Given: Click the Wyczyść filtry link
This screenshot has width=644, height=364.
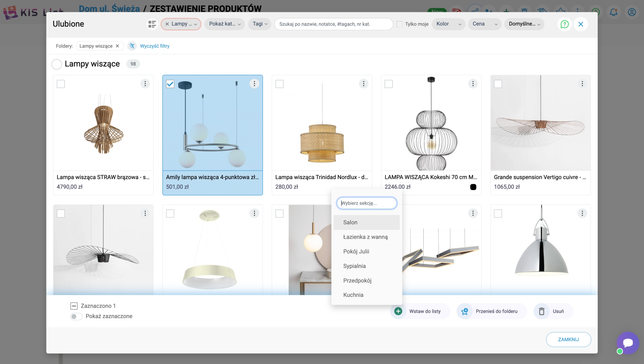Looking at the screenshot, I should point(155,46).
